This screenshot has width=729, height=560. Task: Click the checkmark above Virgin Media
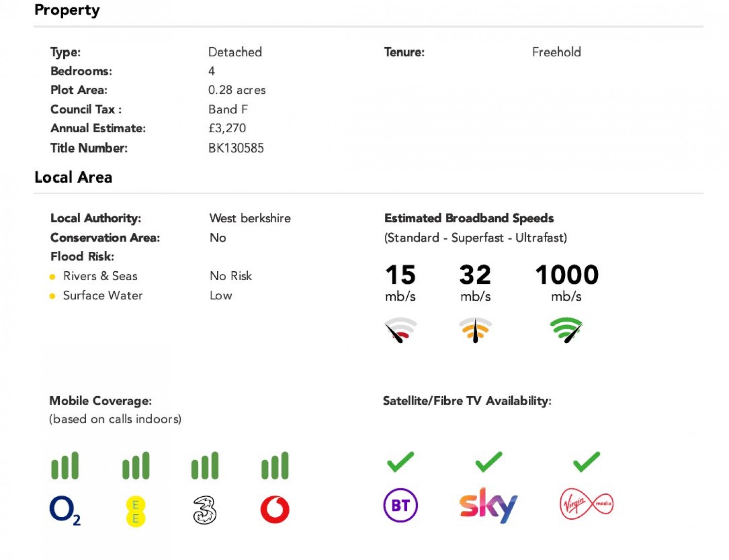[587, 462]
